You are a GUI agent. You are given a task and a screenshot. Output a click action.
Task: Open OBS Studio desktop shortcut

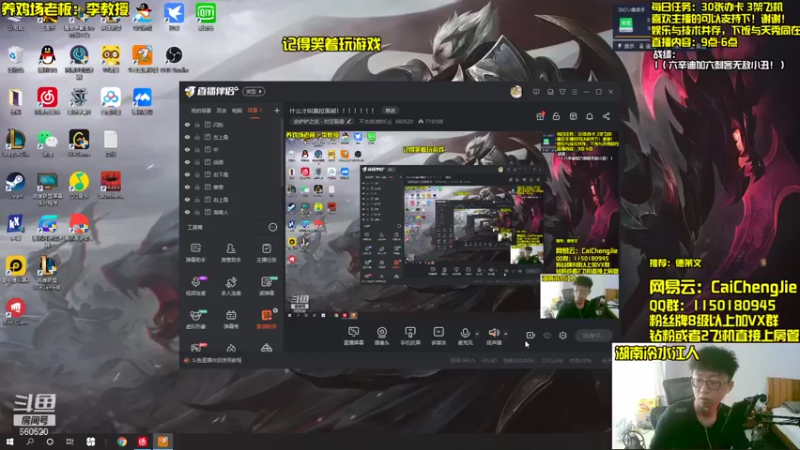(x=173, y=59)
